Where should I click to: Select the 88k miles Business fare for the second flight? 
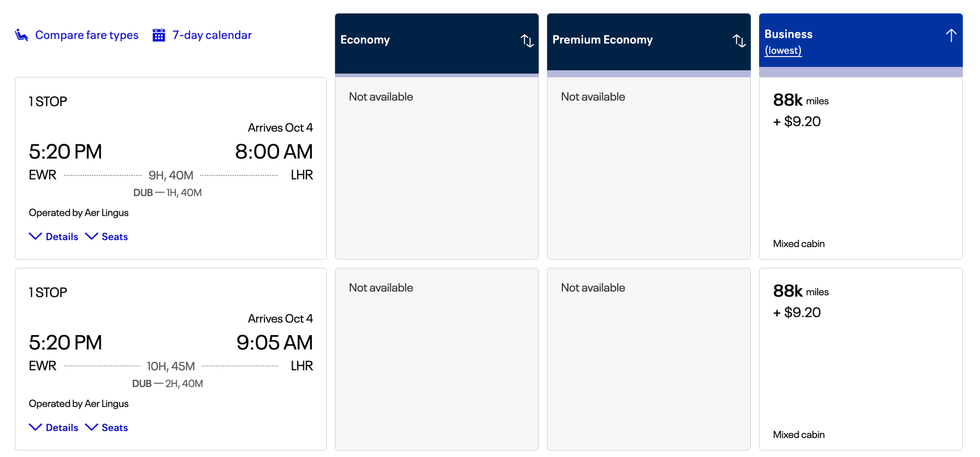pos(861,357)
